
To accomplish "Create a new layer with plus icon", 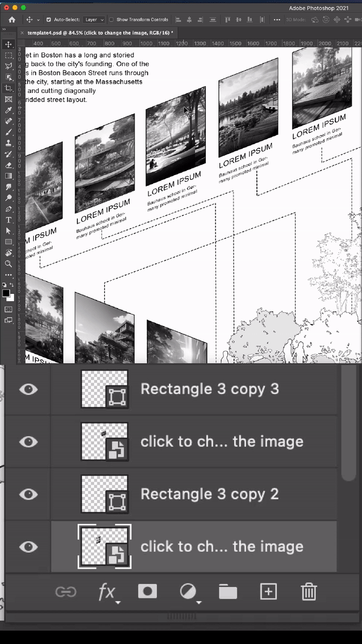I will 268,591.
